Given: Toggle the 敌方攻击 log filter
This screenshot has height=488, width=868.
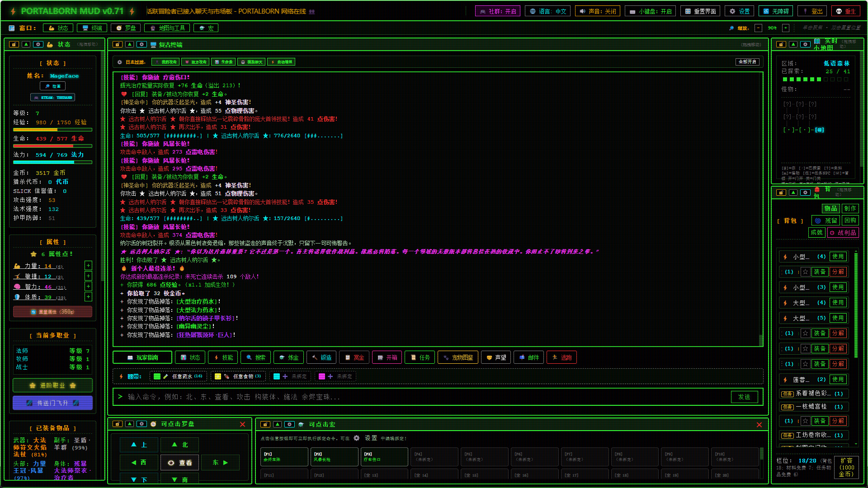Looking at the screenshot, I should (196, 62).
